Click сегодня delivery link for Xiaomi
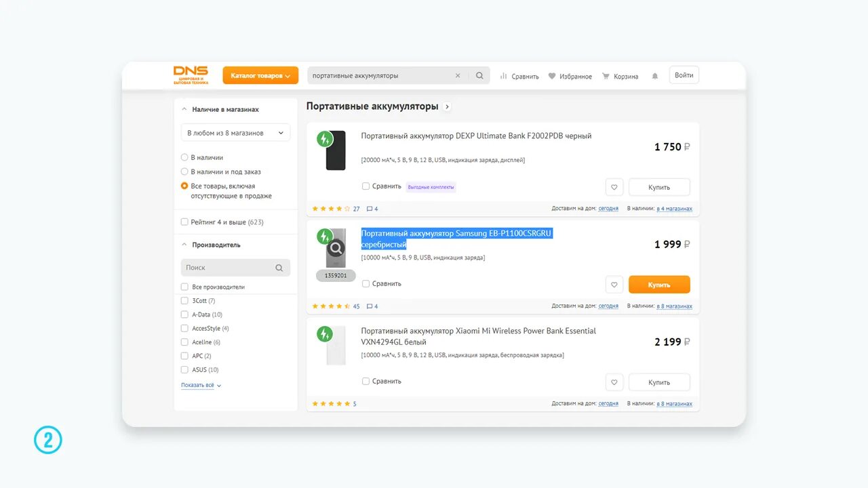 pyautogui.click(x=608, y=404)
